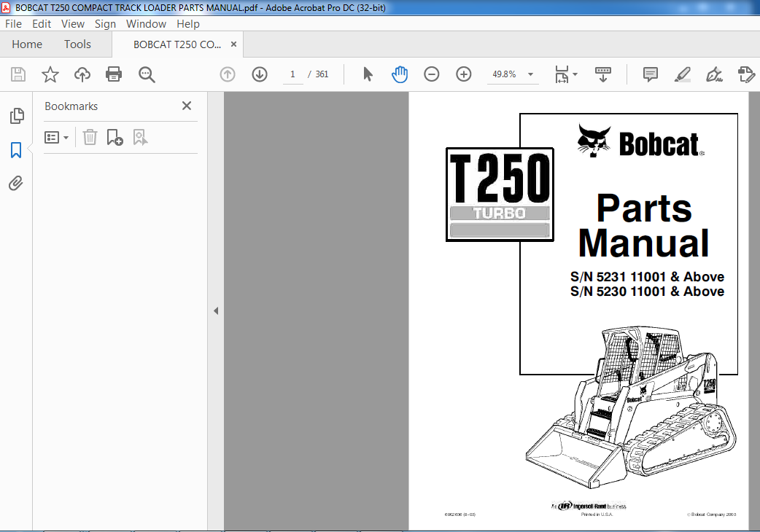
Task: Close the Bookmarks panel
Action: tap(187, 106)
